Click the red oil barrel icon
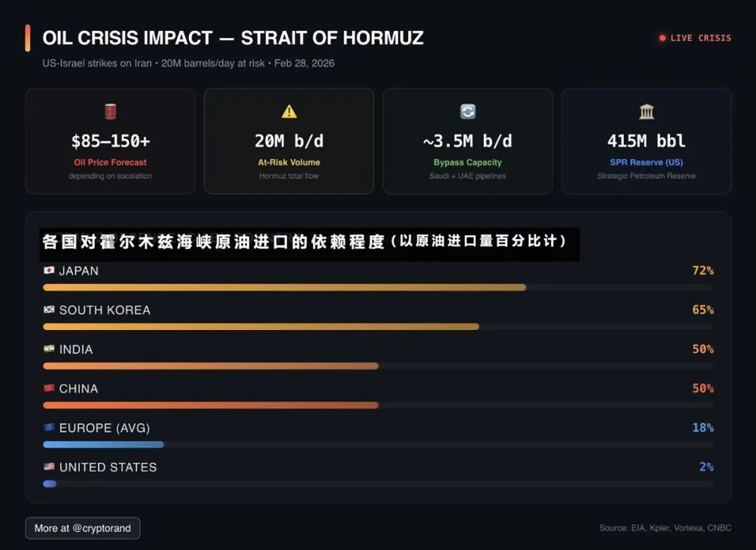Screen dimensions: 756x550 click(x=110, y=112)
